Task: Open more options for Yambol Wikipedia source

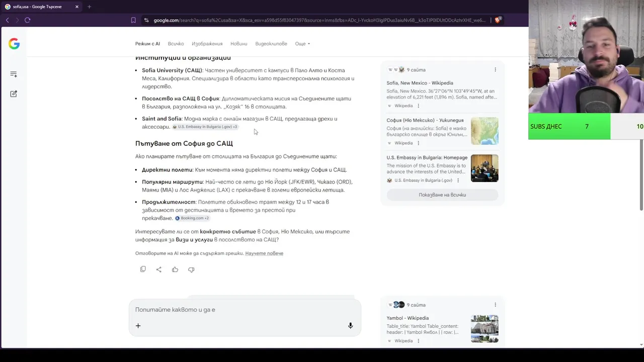Action: point(418,341)
